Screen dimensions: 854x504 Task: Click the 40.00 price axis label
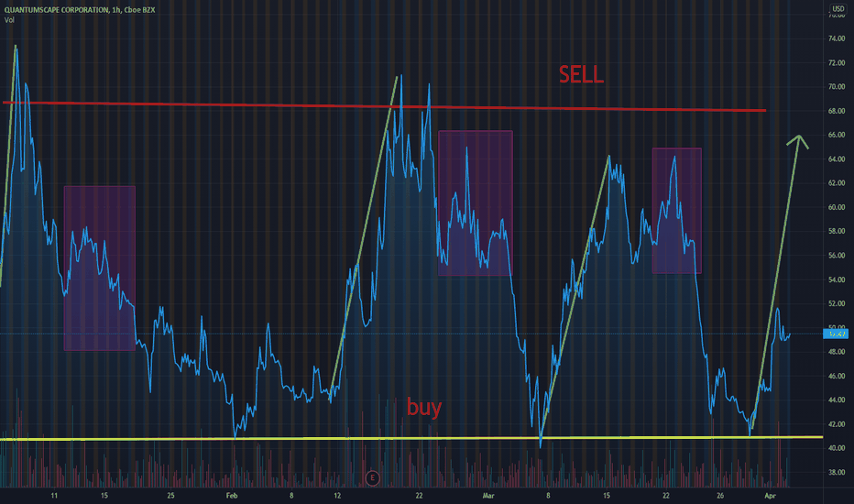[x=837, y=448]
